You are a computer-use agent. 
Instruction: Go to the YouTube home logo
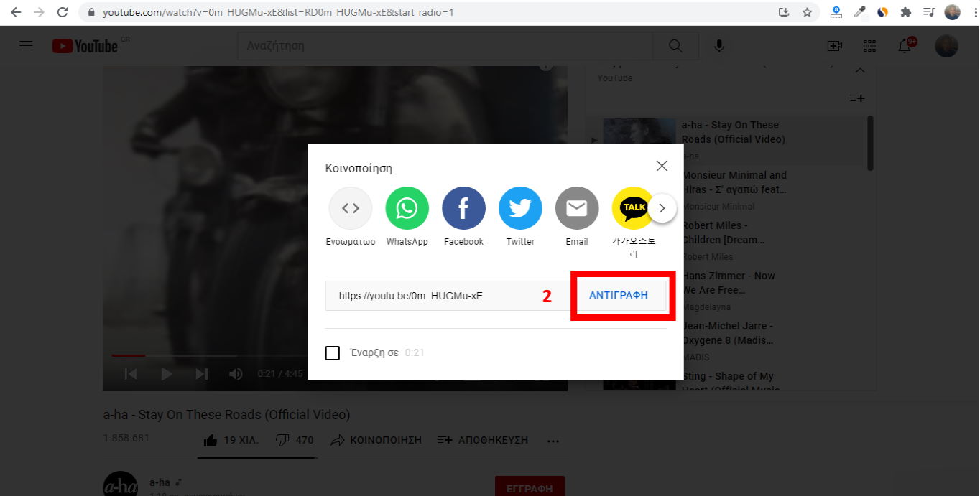point(85,46)
